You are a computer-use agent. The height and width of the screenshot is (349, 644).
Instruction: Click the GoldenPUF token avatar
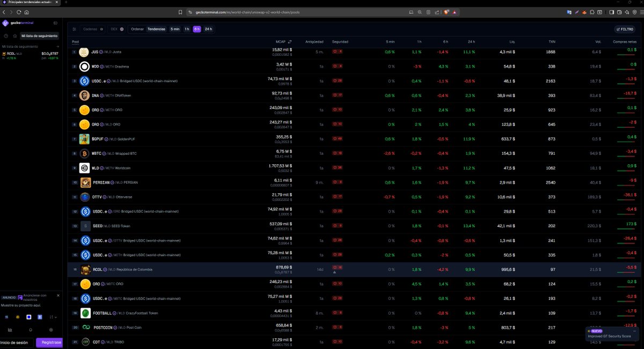84,139
